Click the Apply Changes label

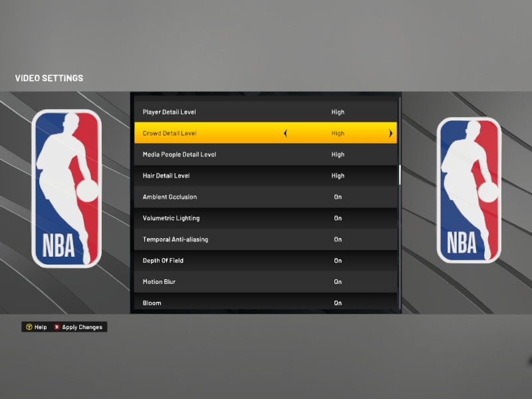click(82, 327)
